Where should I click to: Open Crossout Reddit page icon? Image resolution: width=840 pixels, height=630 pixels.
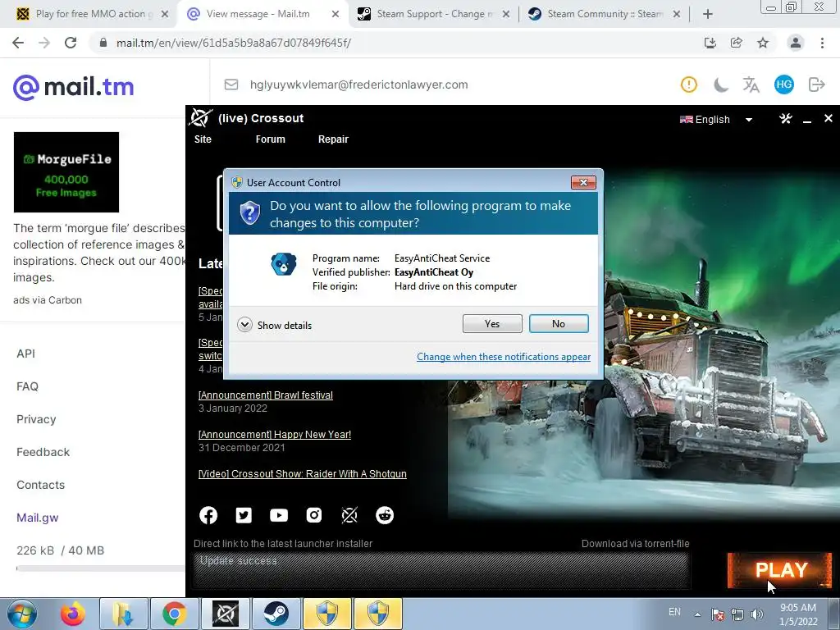coord(385,515)
